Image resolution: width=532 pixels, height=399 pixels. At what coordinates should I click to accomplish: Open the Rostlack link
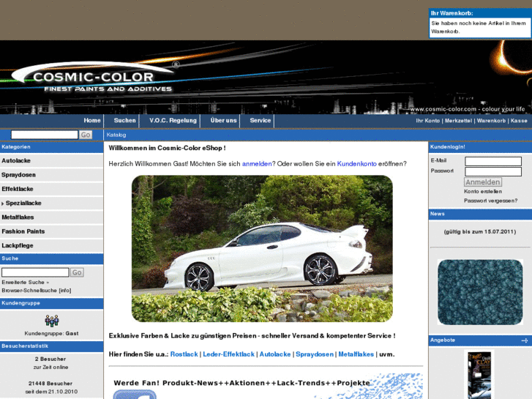pyautogui.click(x=184, y=354)
